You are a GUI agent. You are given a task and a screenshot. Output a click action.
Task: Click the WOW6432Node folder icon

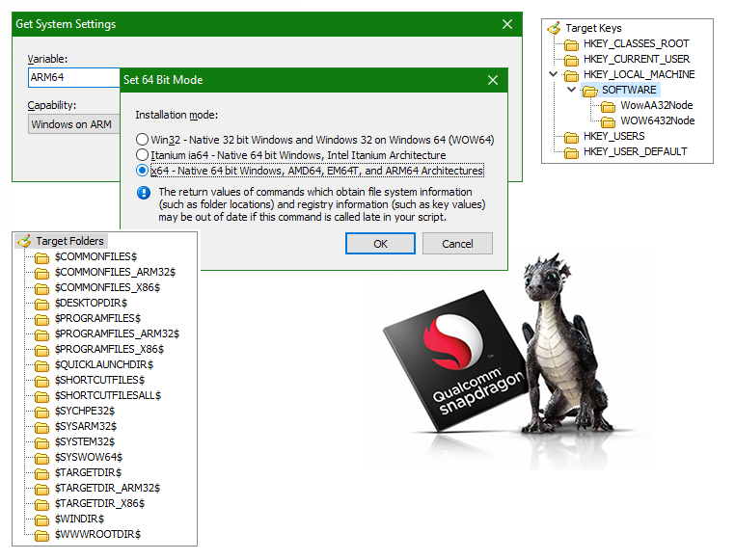click(x=608, y=121)
